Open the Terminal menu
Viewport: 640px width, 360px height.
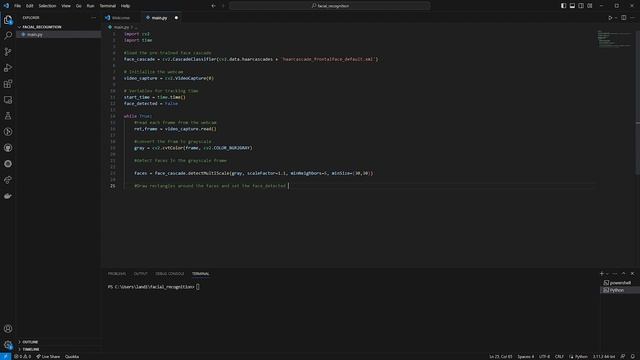[108, 6]
